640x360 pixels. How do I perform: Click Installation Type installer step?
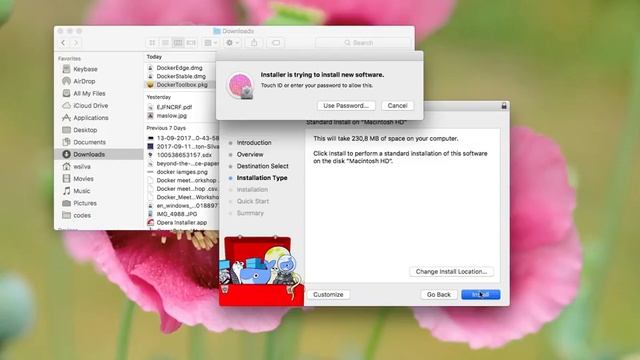tap(262, 178)
